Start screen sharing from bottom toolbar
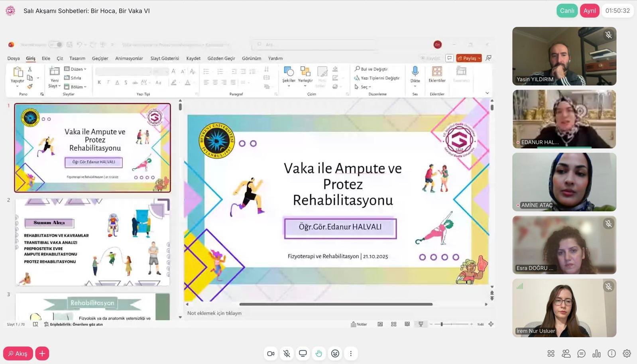637x364 pixels. 303,354
